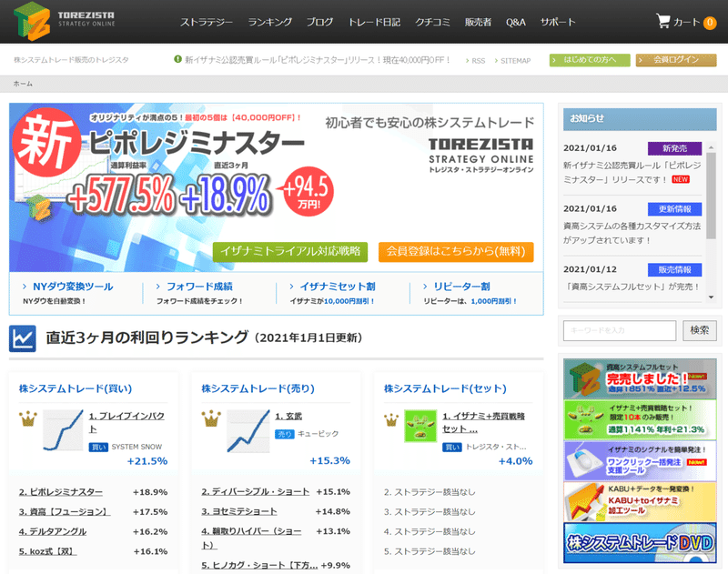This screenshot has height=574, width=728.
Task: Click はじめての方へ green button
Action: click(590, 60)
